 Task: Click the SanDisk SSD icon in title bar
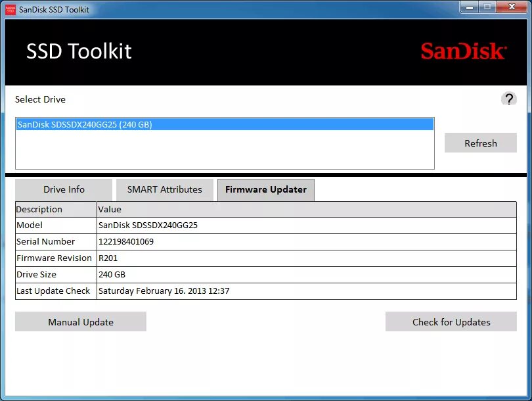11,9
